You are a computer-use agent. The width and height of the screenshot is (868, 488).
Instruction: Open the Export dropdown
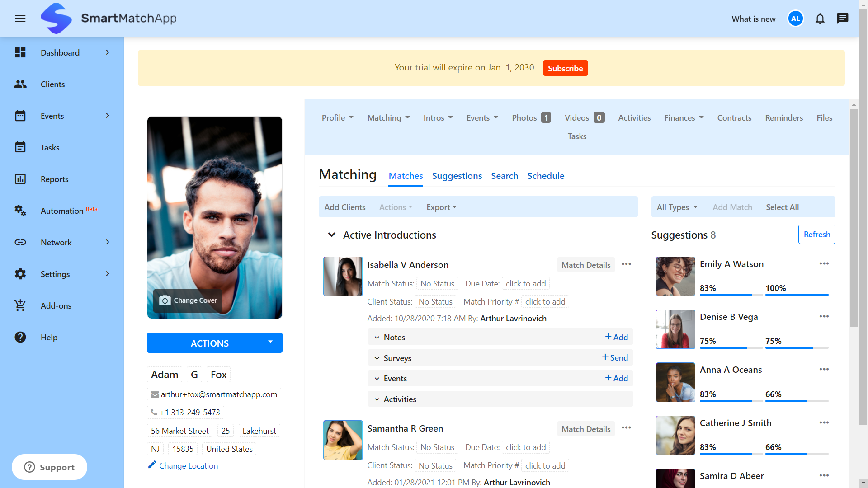click(x=441, y=207)
